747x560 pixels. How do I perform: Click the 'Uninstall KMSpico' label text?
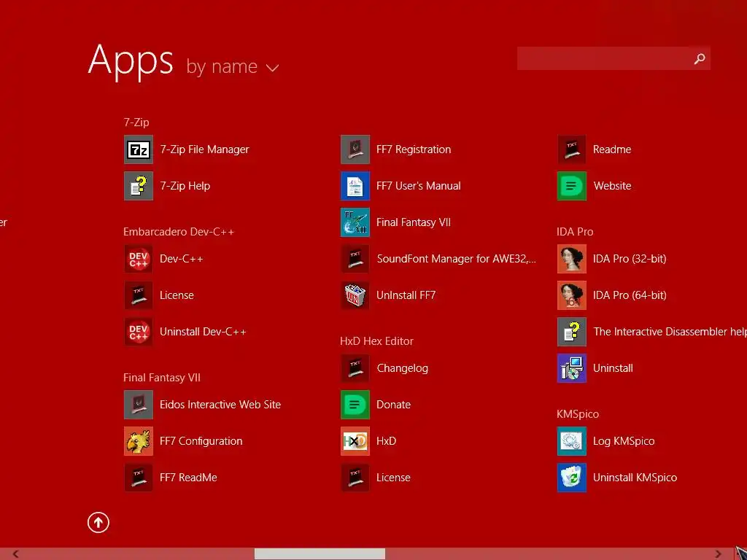pyautogui.click(x=635, y=478)
